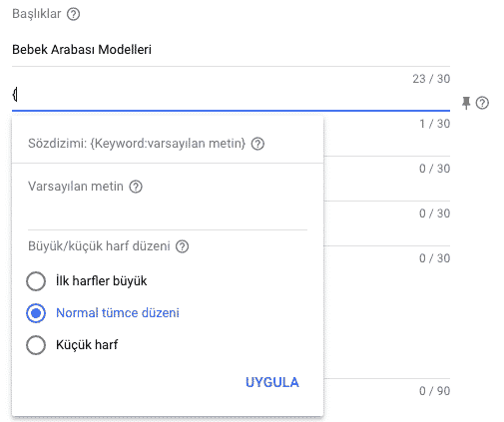The width and height of the screenshot is (504, 422).
Task: Click the Küçük harf option label text
Action: click(x=87, y=345)
